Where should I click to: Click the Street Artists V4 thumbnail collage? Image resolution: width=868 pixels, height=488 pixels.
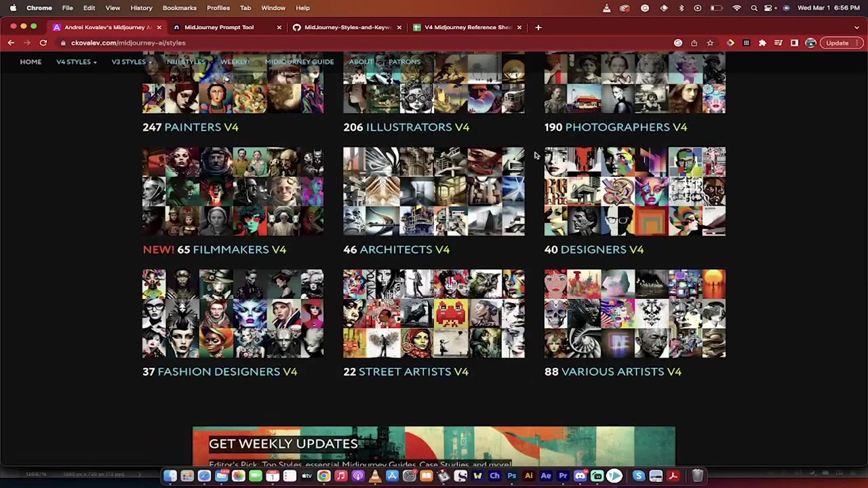pyautogui.click(x=434, y=314)
